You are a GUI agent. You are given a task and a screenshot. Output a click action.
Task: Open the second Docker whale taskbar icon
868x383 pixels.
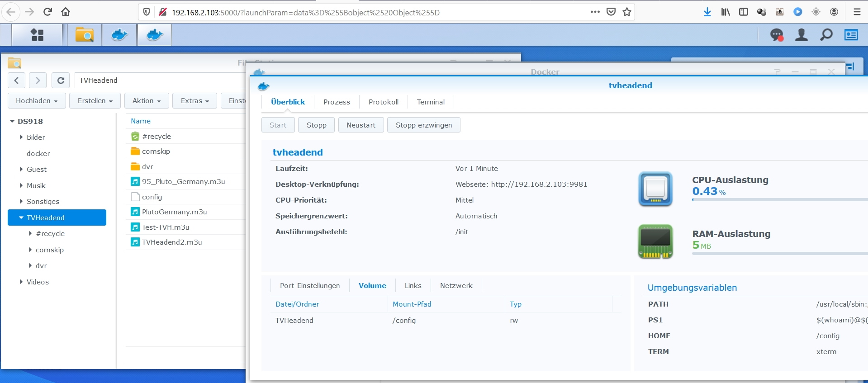tap(154, 35)
